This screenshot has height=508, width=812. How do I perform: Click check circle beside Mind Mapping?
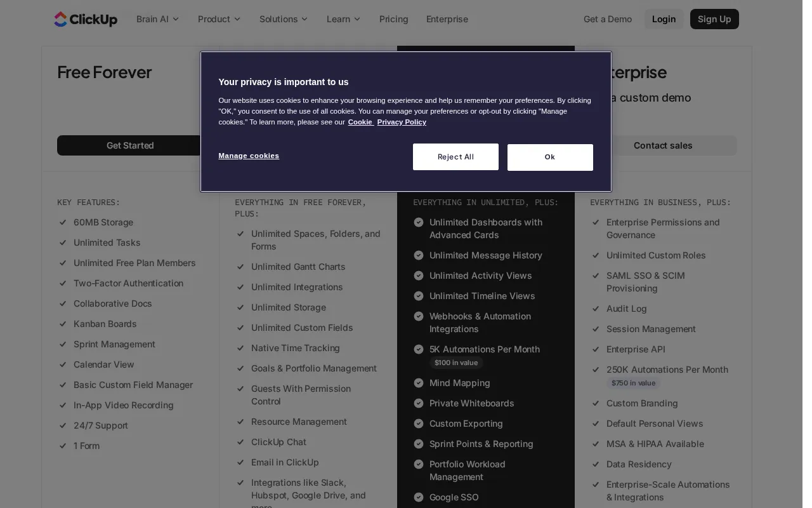419,383
